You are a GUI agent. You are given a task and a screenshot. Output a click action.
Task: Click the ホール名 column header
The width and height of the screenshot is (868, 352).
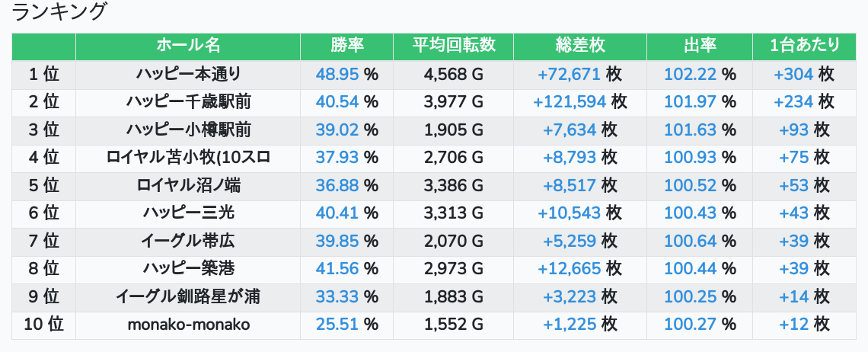click(x=188, y=45)
